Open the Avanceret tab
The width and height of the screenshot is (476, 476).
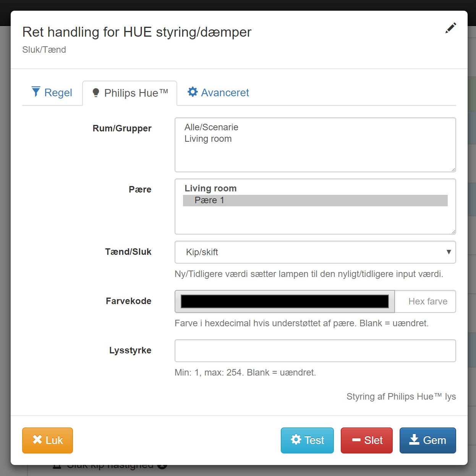[218, 93]
